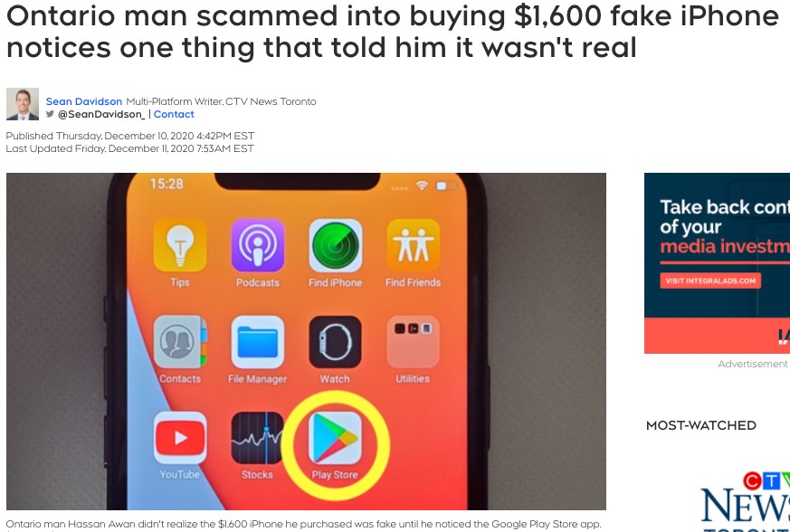Viewport: 790px width, 532px height.
Task: Click the Find iPhone radar icon
Action: pos(335,245)
